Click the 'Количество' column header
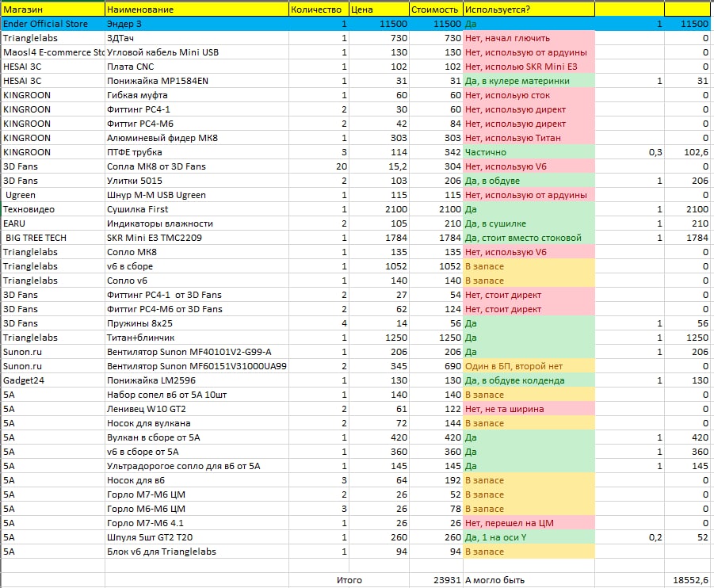The image size is (714, 588). click(319, 10)
